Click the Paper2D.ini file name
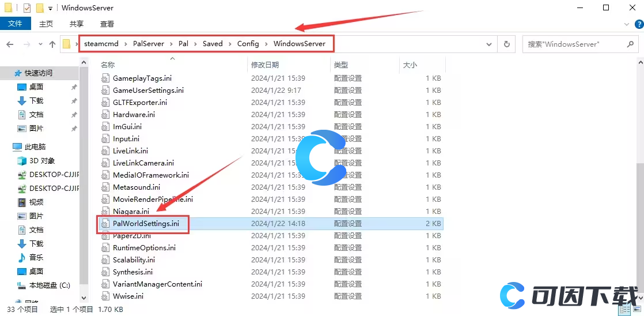644x316 pixels. click(132, 236)
